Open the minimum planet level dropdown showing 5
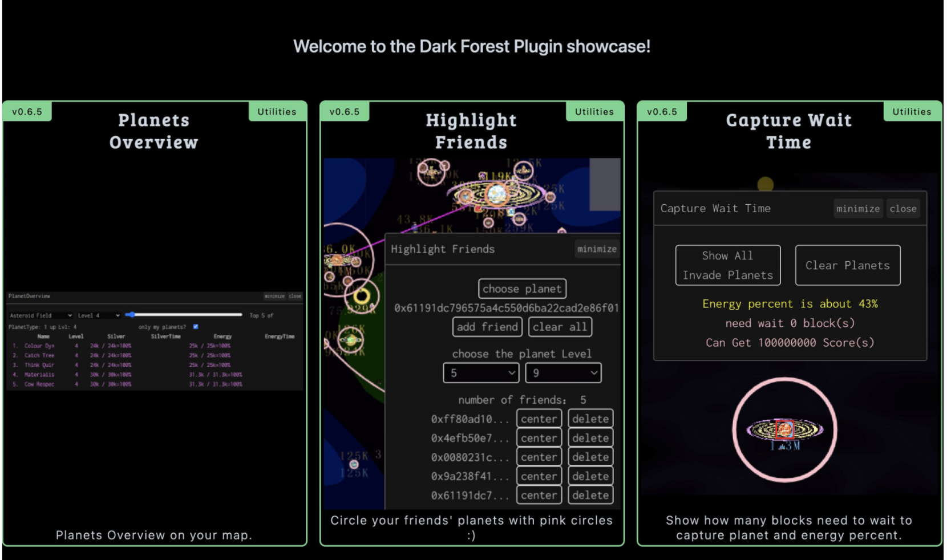The height and width of the screenshot is (560, 947). click(481, 373)
